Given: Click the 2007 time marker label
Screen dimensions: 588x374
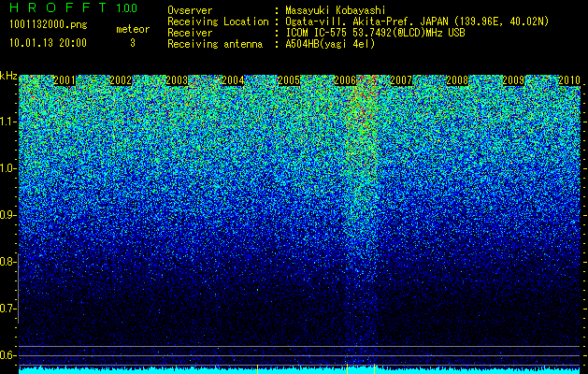Looking at the screenshot, I should point(401,80).
